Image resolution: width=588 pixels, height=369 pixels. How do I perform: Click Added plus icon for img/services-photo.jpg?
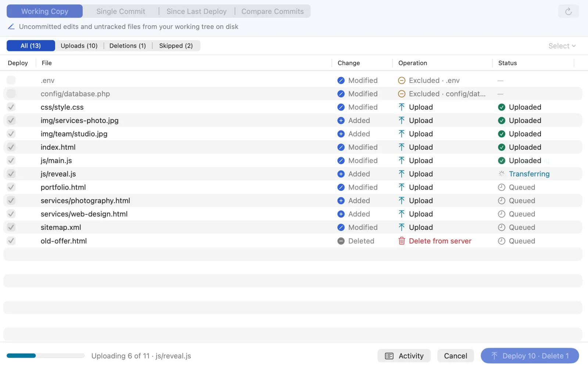(341, 120)
